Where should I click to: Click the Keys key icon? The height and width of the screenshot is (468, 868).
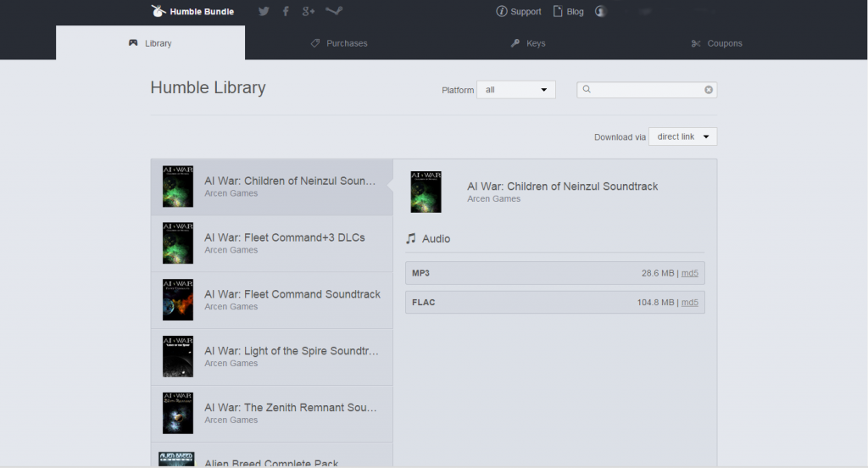pos(515,43)
